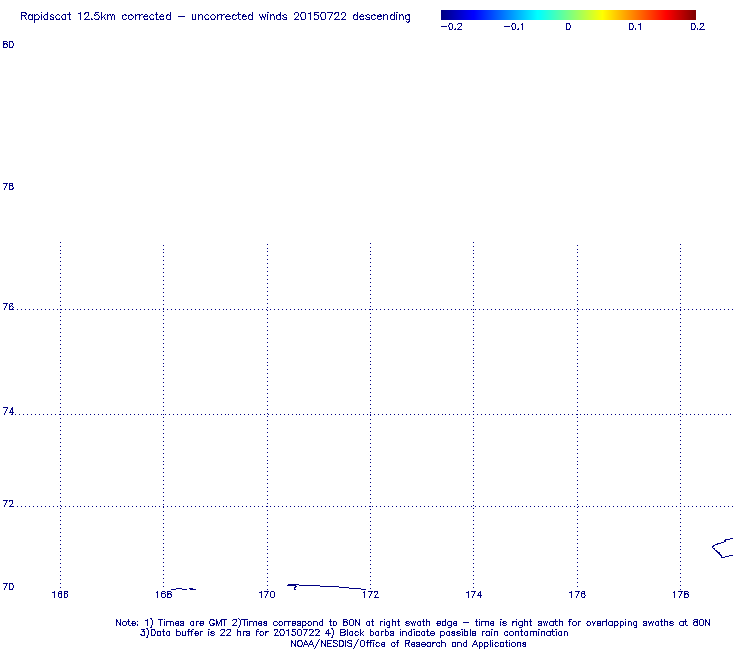Screen dimensions: 740x650
Task: Select the -0.2 color scale label
Action: tap(451, 27)
